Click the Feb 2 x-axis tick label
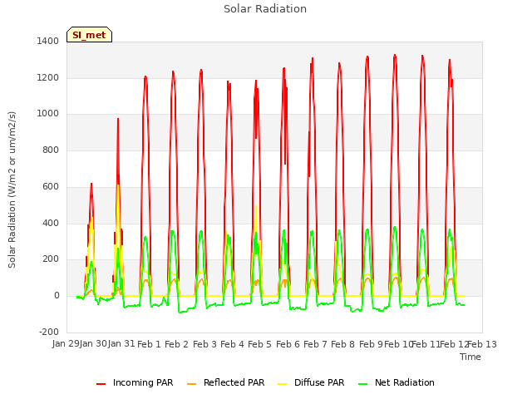Viewport: 532px width, 399px height. pos(176,344)
